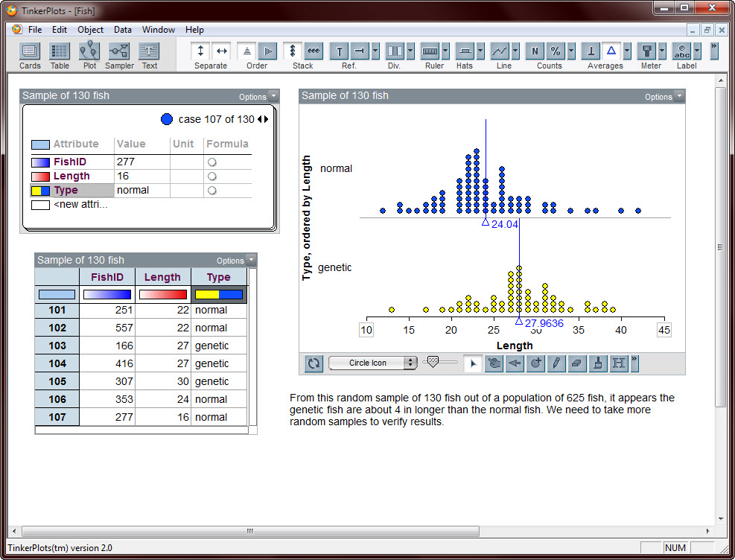
Task: Open the Window menu
Action: click(x=159, y=30)
